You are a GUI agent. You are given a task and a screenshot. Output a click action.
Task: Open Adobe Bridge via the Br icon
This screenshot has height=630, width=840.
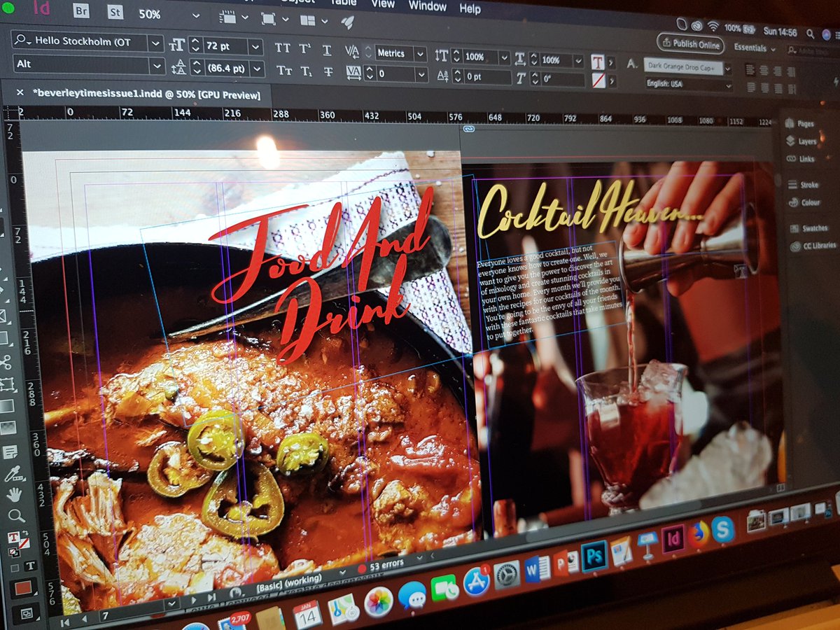(81, 11)
